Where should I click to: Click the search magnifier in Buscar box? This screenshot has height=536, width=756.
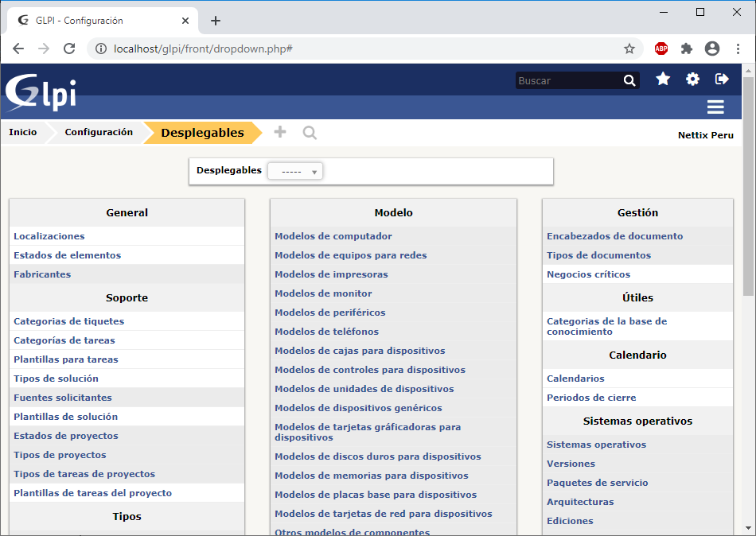pyautogui.click(x=629, y=80)
